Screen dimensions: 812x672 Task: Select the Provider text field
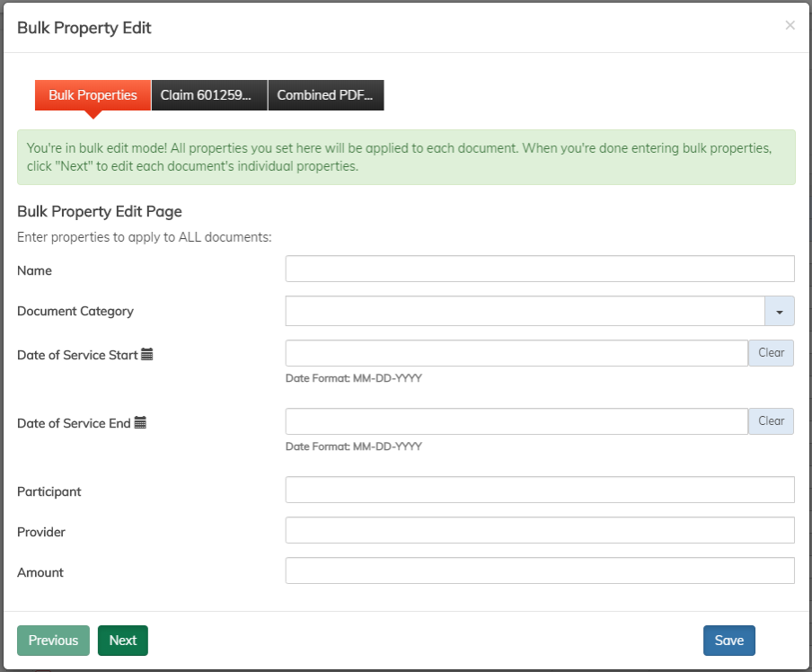(x=540, y=531)
